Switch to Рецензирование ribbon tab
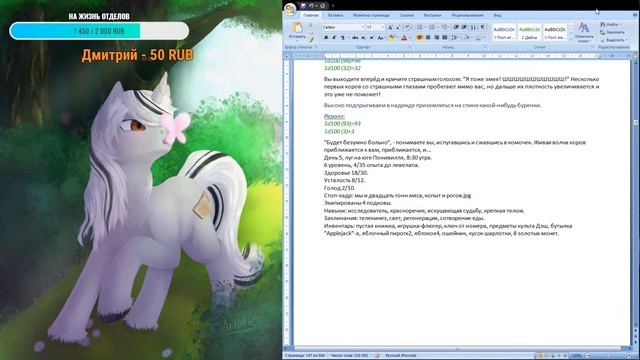 point(468,15)
